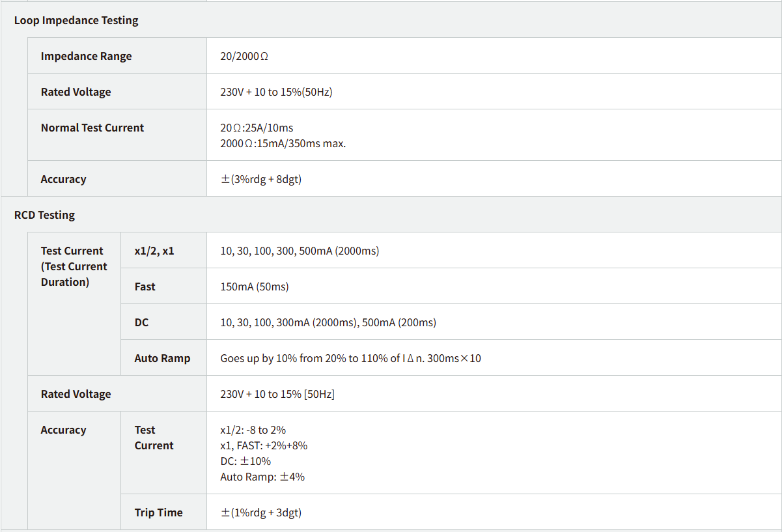Select the Test Current Duration label cell
The height and width of the screenshot is (532, 784).
[74, 266]
